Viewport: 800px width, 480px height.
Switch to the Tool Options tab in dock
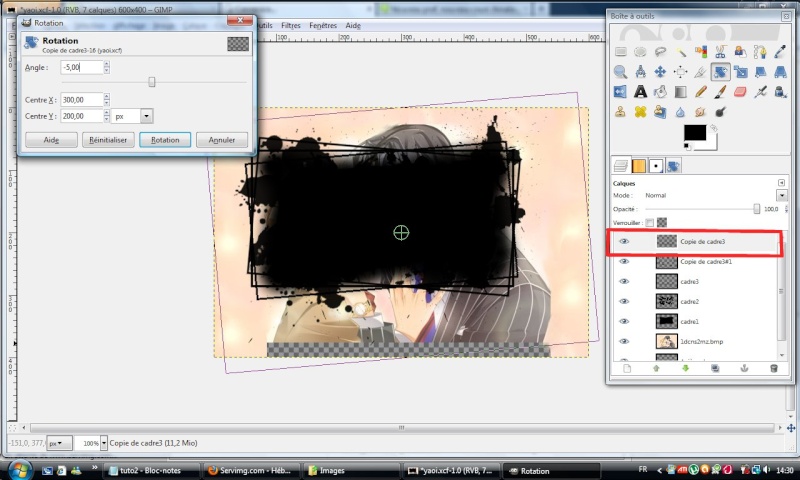[x=673, y=166]
